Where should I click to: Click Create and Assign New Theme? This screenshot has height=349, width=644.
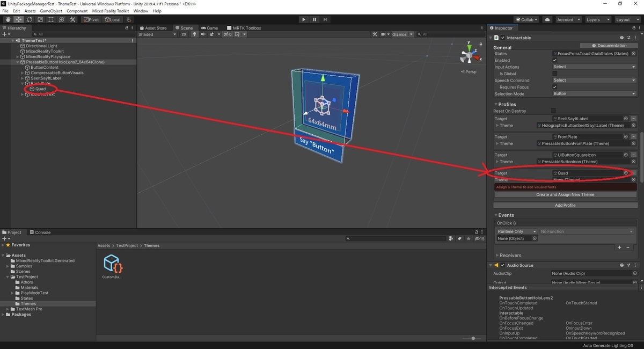pos(565,195)
